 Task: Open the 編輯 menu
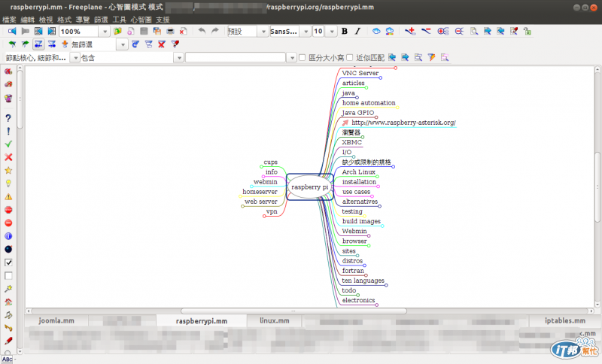pos(28,20)
